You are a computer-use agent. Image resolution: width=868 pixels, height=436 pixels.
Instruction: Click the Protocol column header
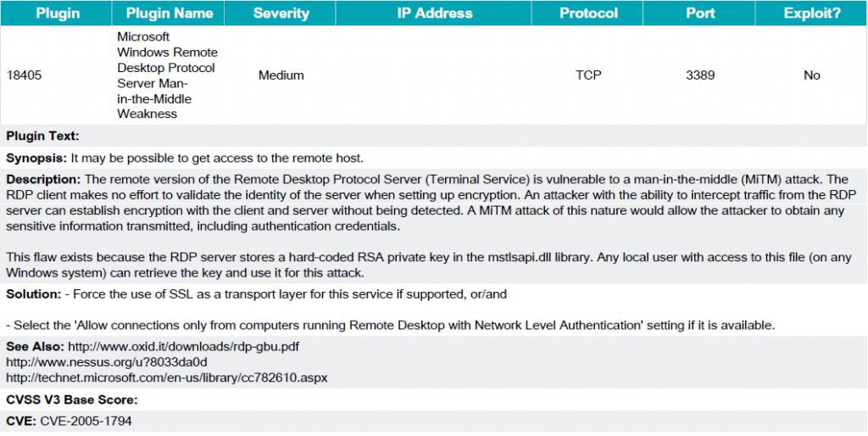pos(588,14)
